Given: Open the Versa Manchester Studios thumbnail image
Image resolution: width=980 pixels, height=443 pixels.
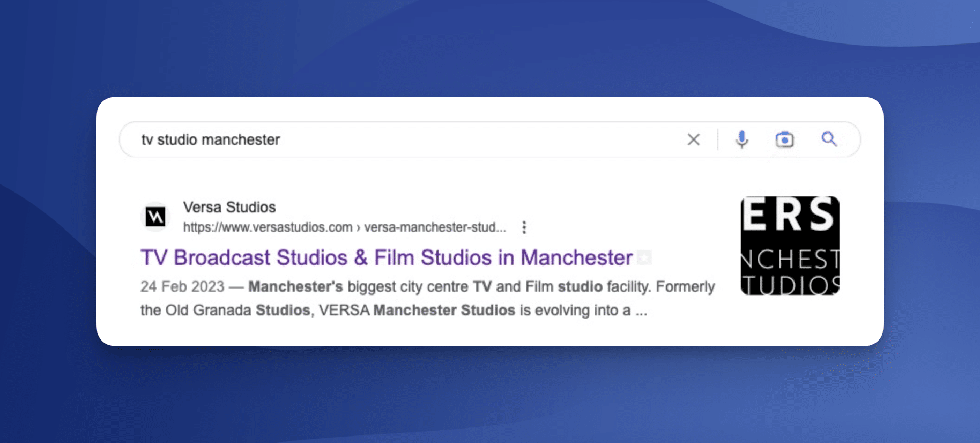Looking at the screenshot, I should pos(790,246).
